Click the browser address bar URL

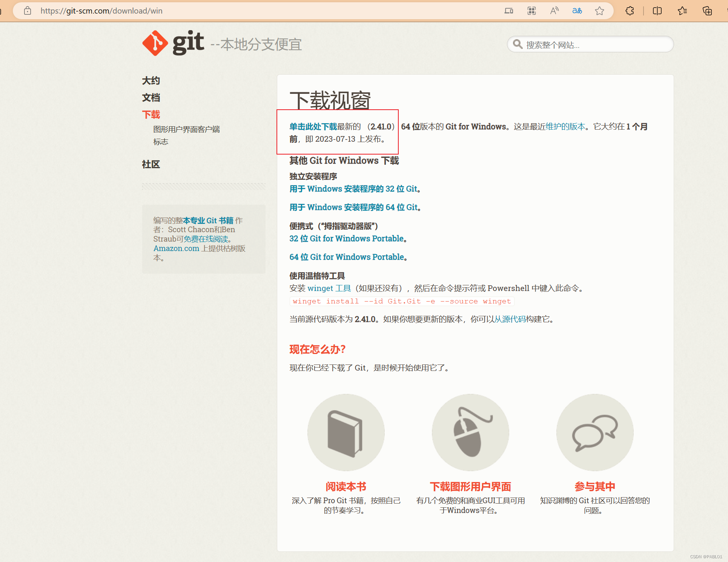101,11
